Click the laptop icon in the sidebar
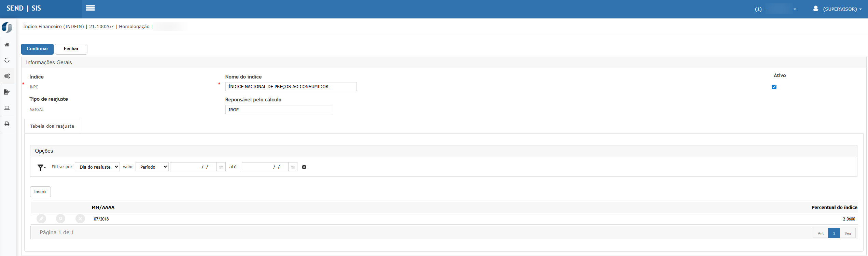 7,108
